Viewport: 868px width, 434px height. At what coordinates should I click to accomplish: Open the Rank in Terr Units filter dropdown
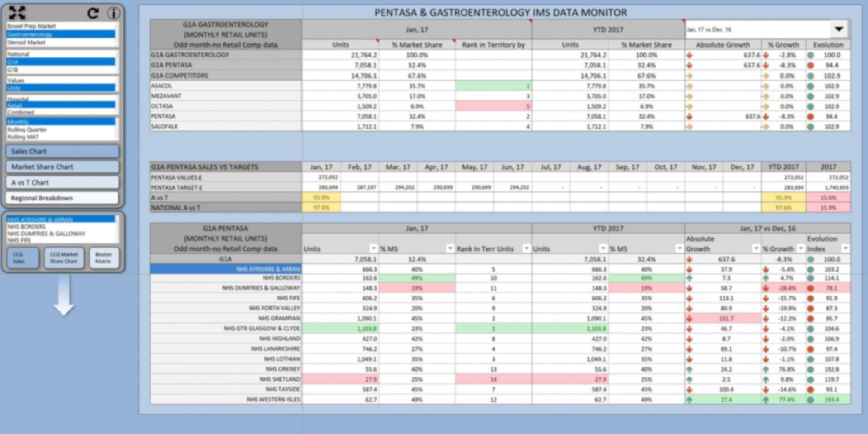tap(526, 248)
